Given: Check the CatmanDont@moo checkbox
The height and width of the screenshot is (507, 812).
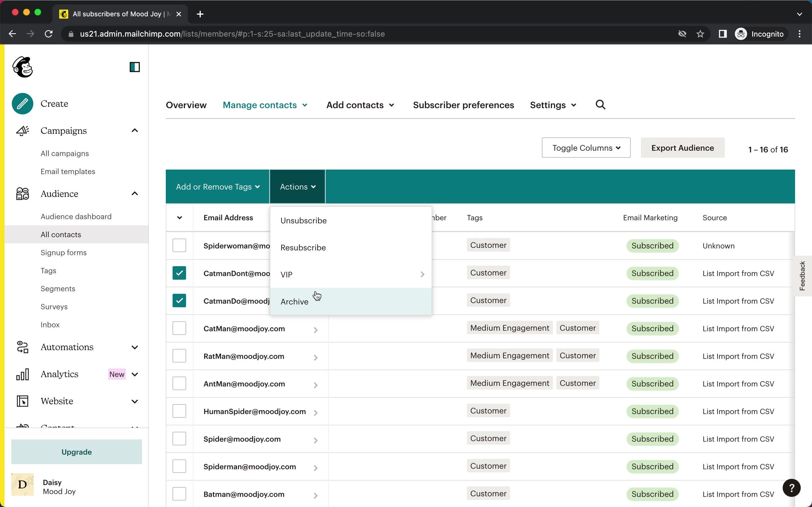Looking at the screenshot, I should click(180, 273).
